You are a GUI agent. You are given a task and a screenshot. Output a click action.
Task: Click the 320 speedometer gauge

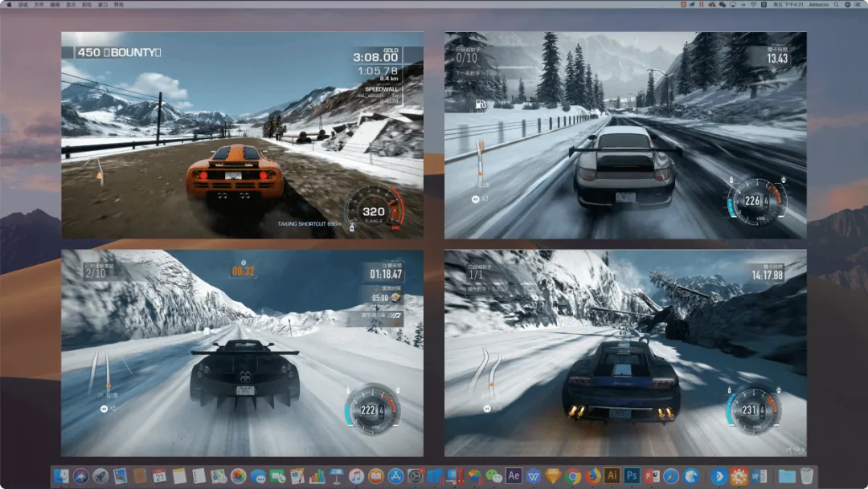coord(375,207)
